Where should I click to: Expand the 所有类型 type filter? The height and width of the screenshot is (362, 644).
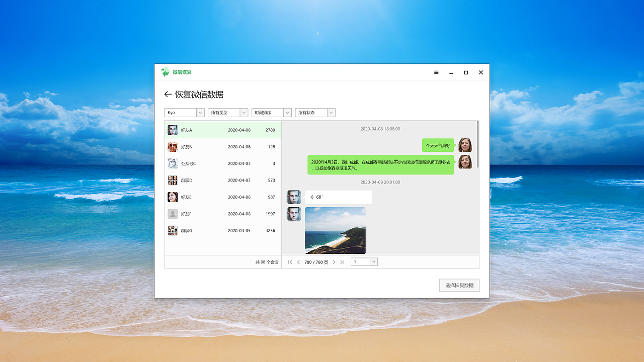click(228, 113)
